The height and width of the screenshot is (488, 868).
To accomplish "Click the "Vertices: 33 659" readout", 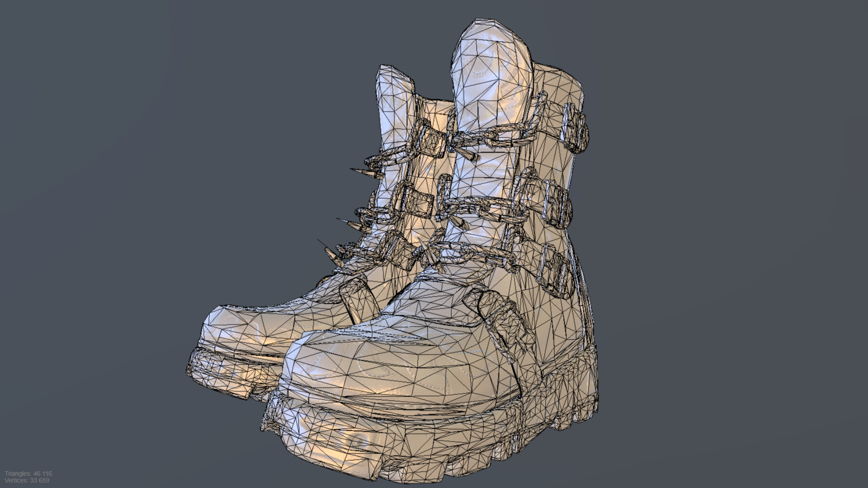I will (x=27, y=480).
